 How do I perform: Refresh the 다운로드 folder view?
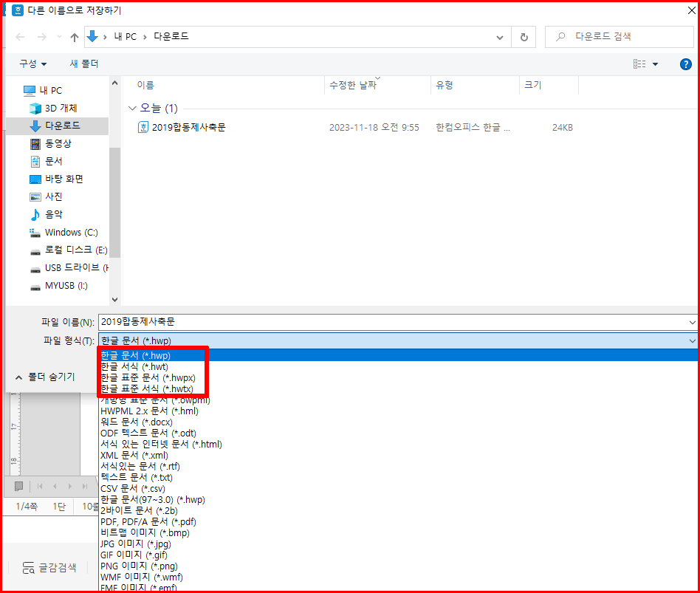(x=524, y=37)
